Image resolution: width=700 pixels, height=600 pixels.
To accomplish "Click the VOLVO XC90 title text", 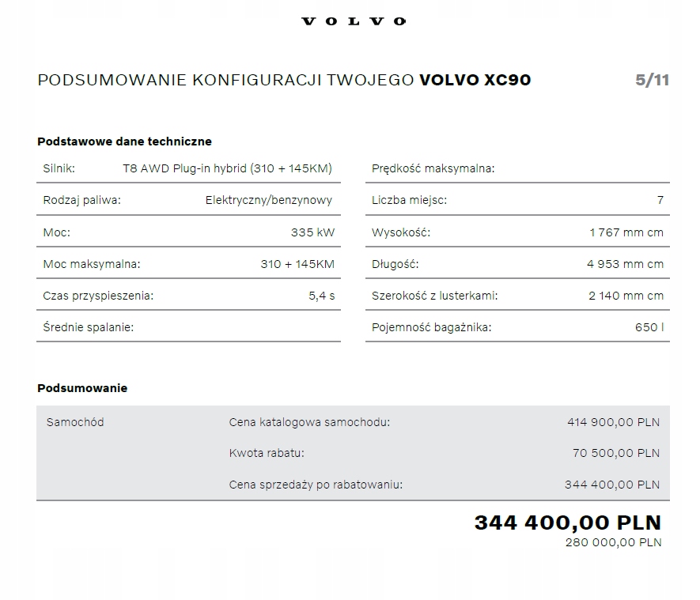I will coord(475,81).
